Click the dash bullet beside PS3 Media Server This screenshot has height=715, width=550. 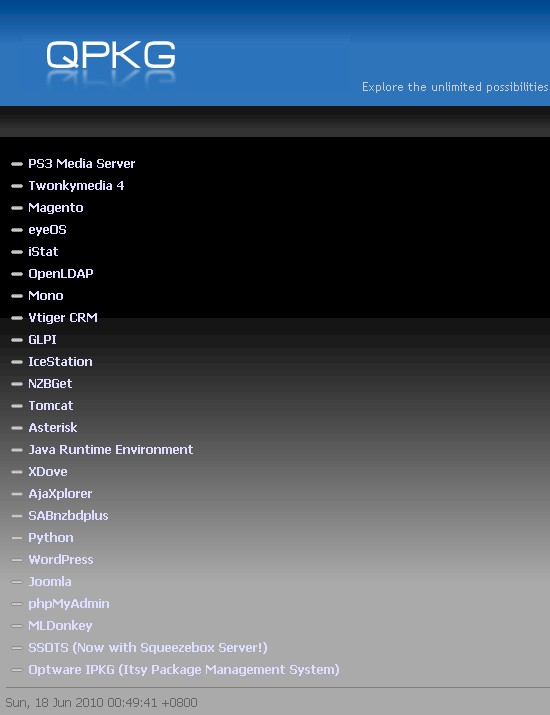[17, 164]
